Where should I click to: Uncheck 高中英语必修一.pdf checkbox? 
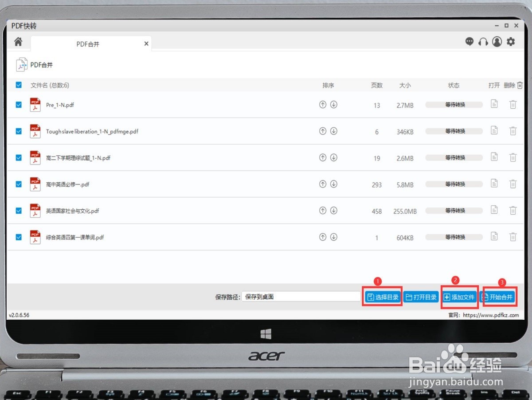click(x=19, y=184)
